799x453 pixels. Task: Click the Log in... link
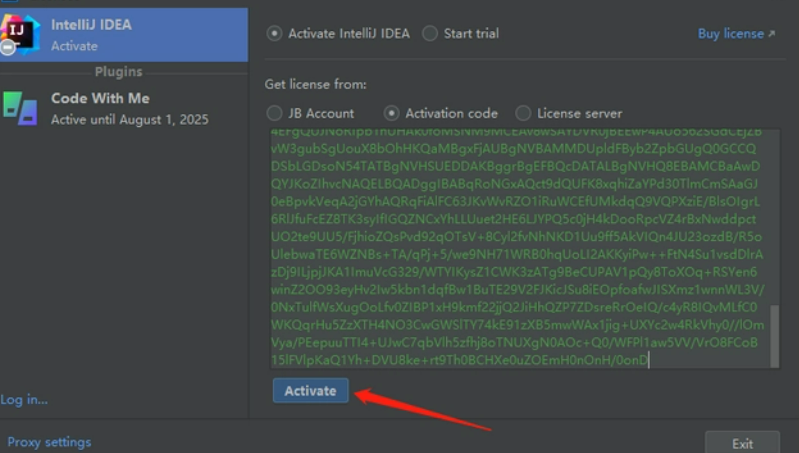25,399
